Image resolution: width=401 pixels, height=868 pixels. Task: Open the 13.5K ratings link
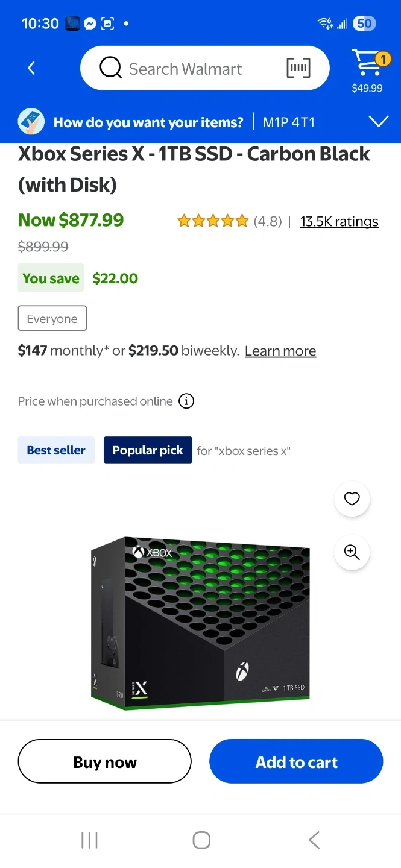point(339,222)
